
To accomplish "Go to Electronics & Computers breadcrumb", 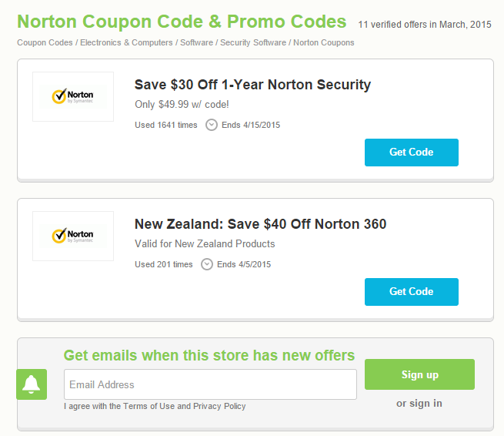I will [x=126, y=43].
